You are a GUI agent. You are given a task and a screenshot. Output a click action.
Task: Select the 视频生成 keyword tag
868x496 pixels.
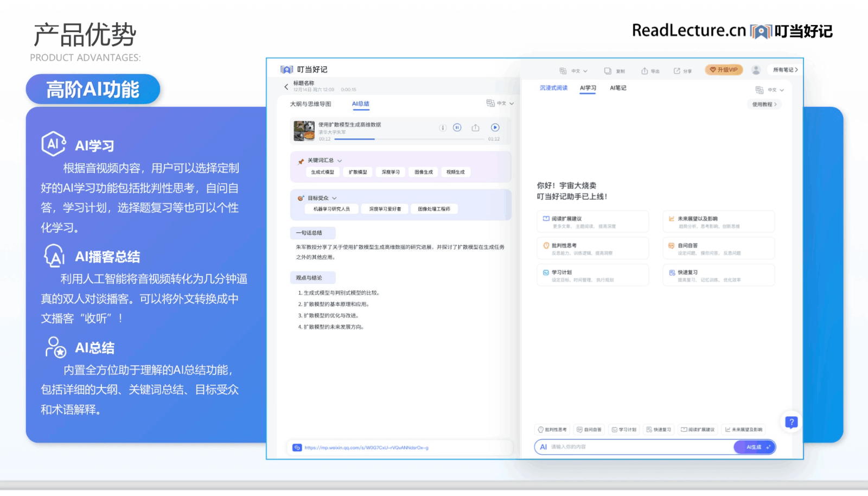tap(456, 172)
